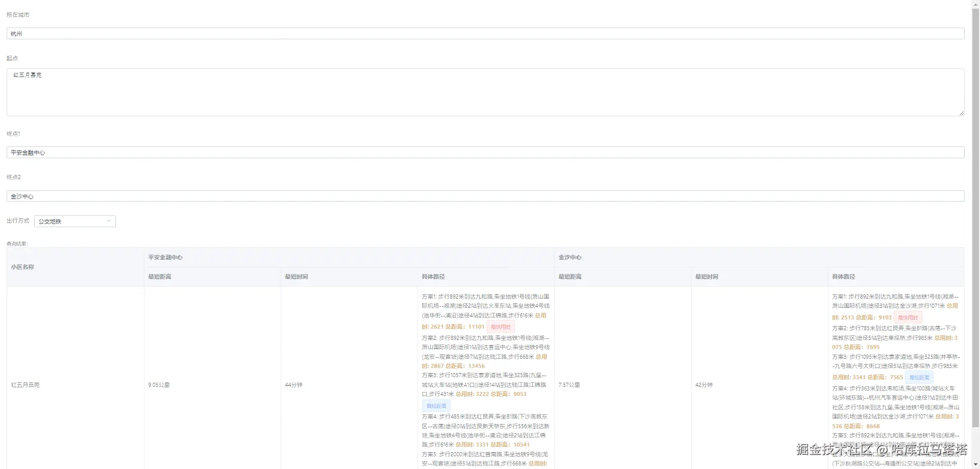Click the 终点1 field label
The image size is (980, 469).
[x=14, y=134]
